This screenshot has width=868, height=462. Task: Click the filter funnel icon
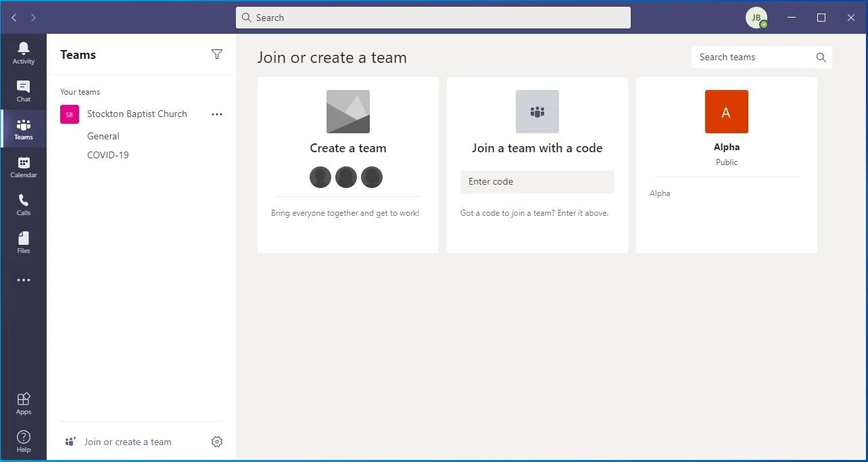[216, 54]
